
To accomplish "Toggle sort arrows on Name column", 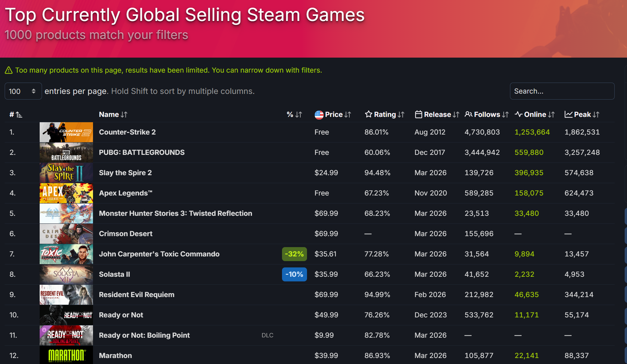I will [x=124, y=115].
